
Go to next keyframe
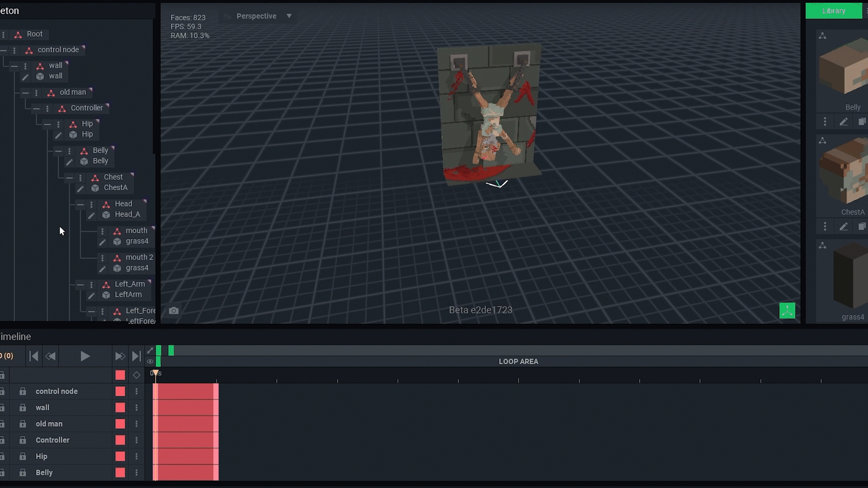click(119, 357)
